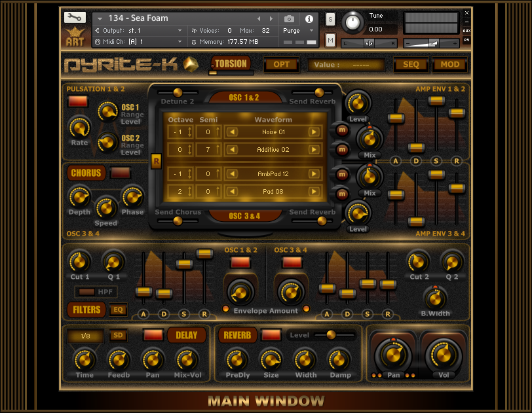Screen dimensions: 532x413
Task: Click the OPT button
Action: click(281, 65)
